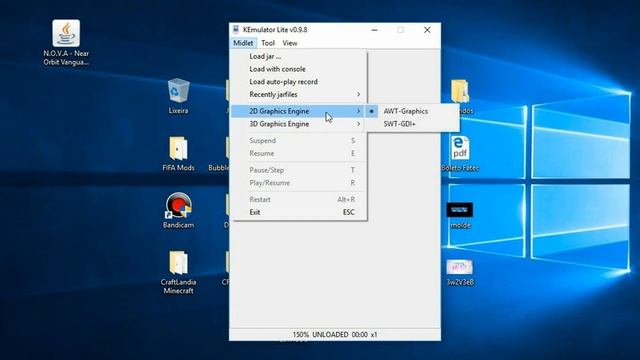Viewport: 640px width, 360px height.
Task: Click the Restart menu entry
Action: click(299, 200)
